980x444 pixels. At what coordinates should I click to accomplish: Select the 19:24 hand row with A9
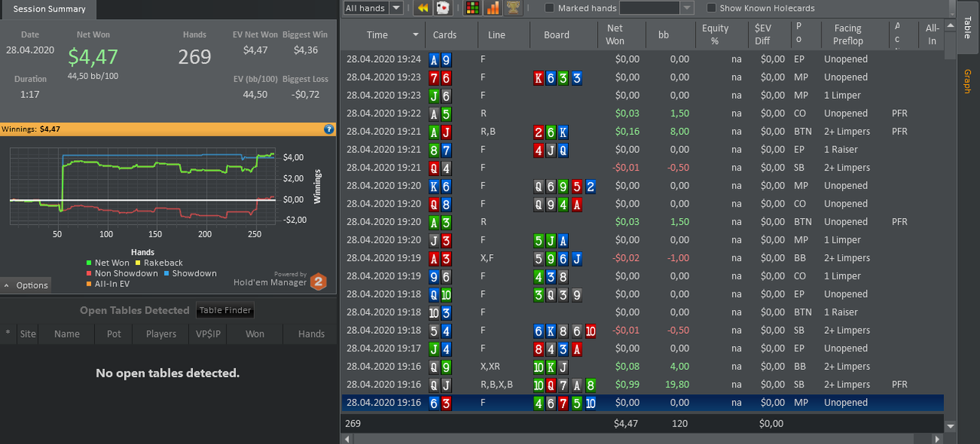pyautogui.click(x=642, y=59)
